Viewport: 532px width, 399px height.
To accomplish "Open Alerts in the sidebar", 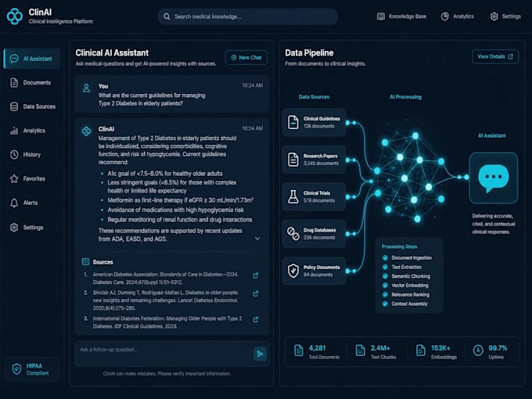I will click(x=23, y=203).
